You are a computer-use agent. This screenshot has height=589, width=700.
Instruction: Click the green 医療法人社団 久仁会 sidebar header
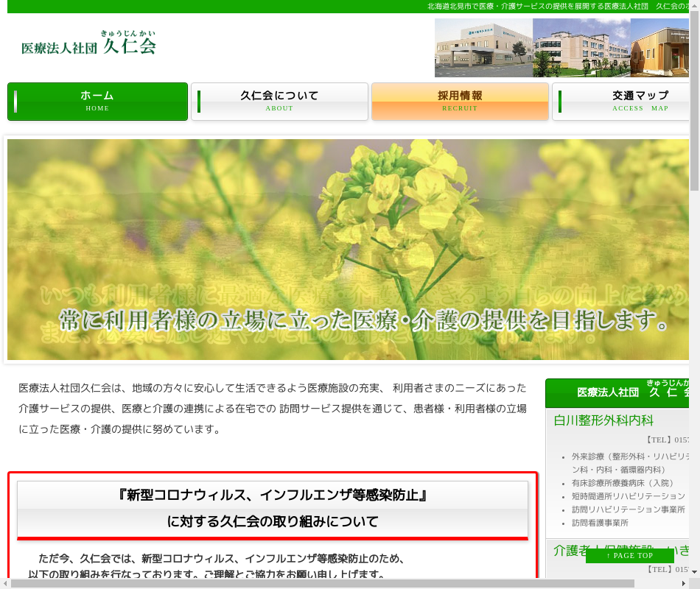[x=617, y=393]
